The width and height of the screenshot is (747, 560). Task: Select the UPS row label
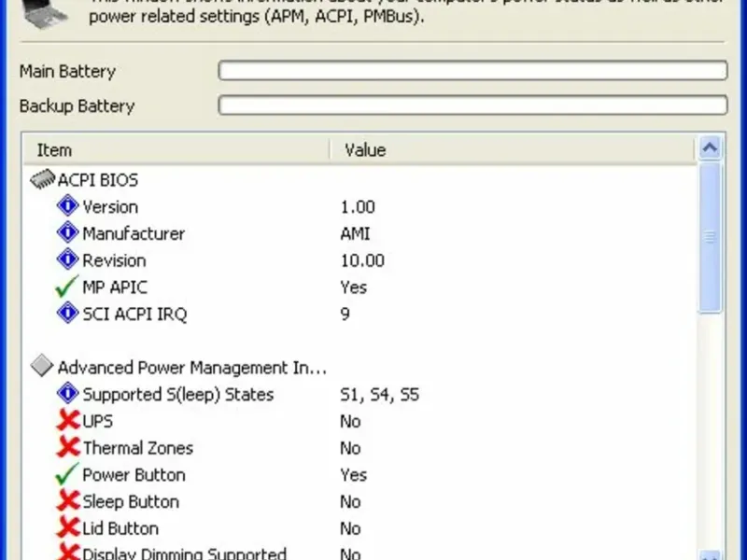pyautogui.click(x=98, y=422)
